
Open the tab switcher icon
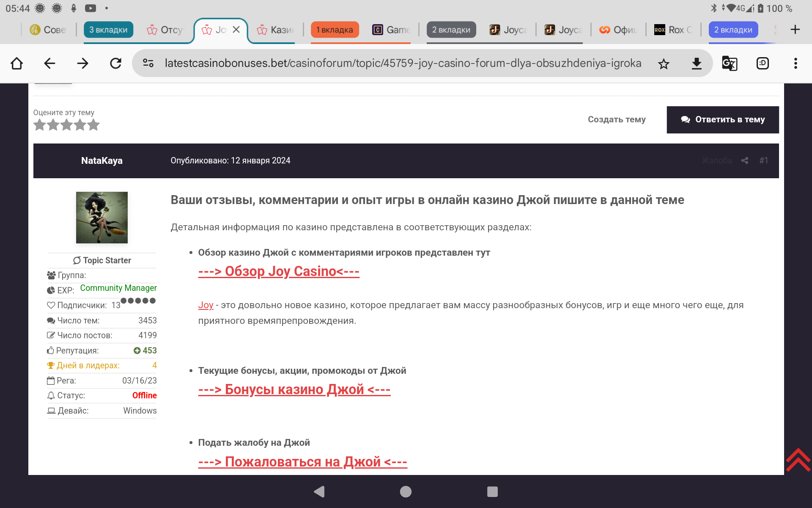coord(763,63)
